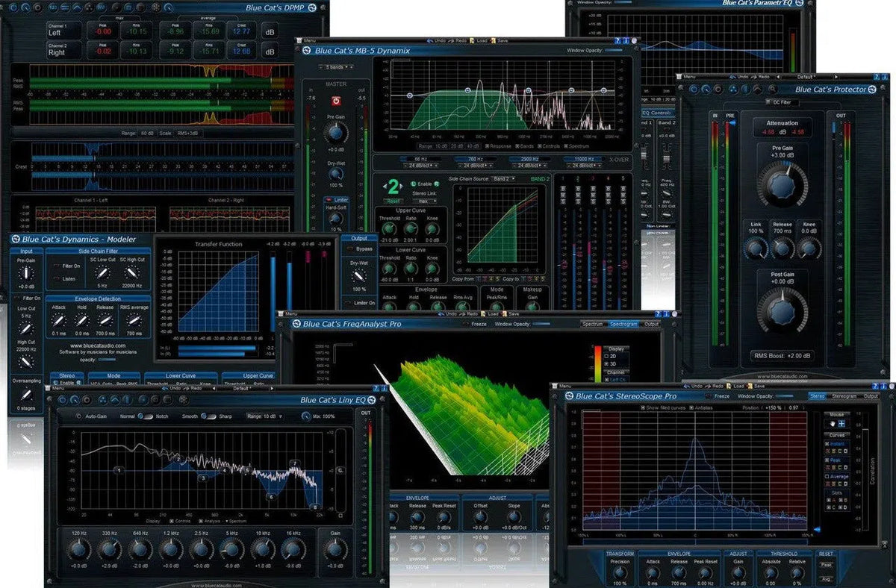
Task: Toggle the Show filled curves checkbox
Action: (x=643, y=409)
